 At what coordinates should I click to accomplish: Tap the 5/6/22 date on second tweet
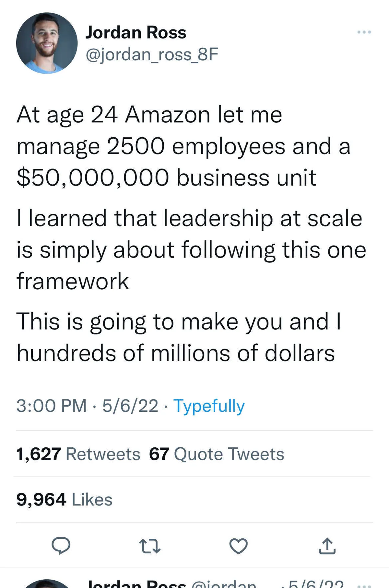point(315,585)
